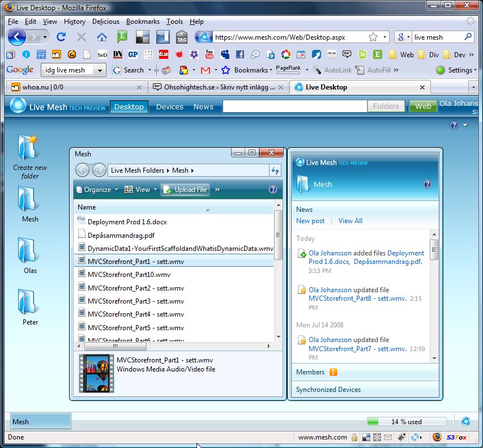Go back in the Mesh folder window
The image size is (483, 448).
83,170
